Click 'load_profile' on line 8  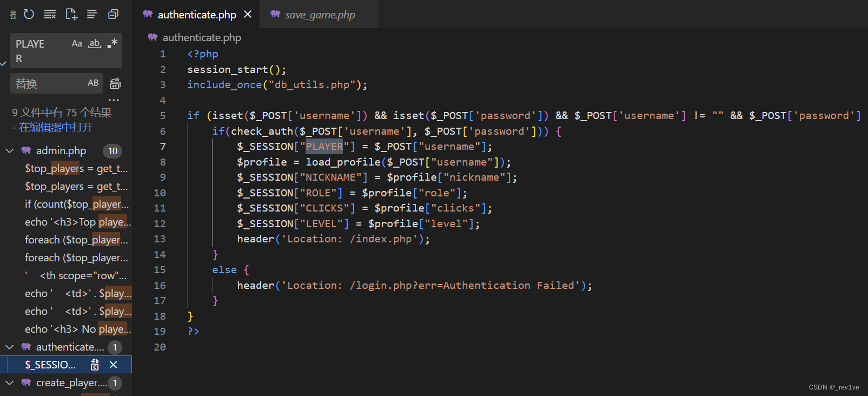[343, 162]
